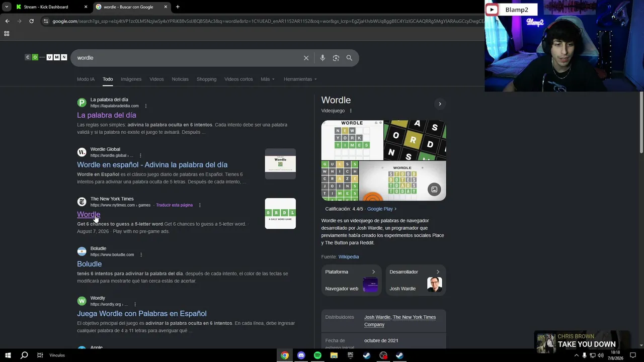Switch to Google Chrome on the taskbar

(x=285, y=355)
